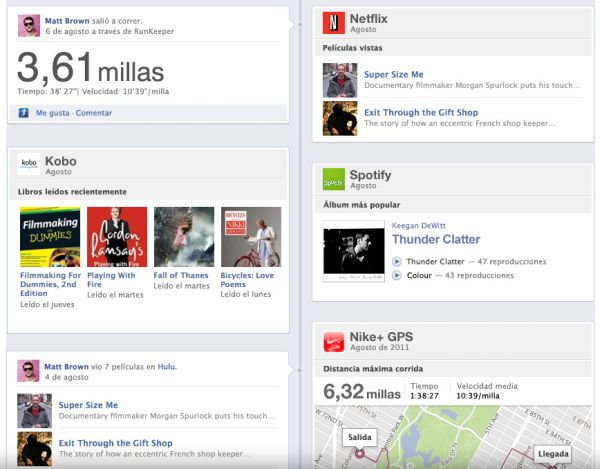Click the '47 reproducciones' count
This screenshot has height=469, width=600.
[x=512, y=262]
